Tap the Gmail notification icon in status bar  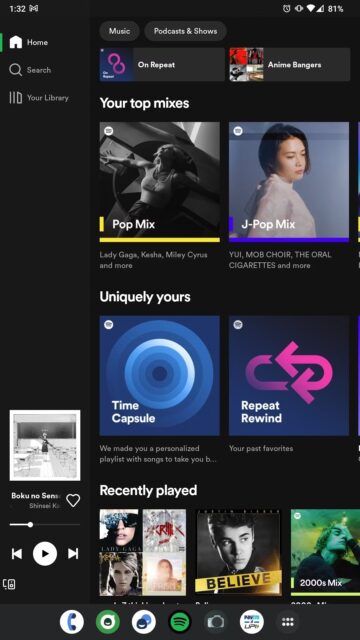point(34,9)
